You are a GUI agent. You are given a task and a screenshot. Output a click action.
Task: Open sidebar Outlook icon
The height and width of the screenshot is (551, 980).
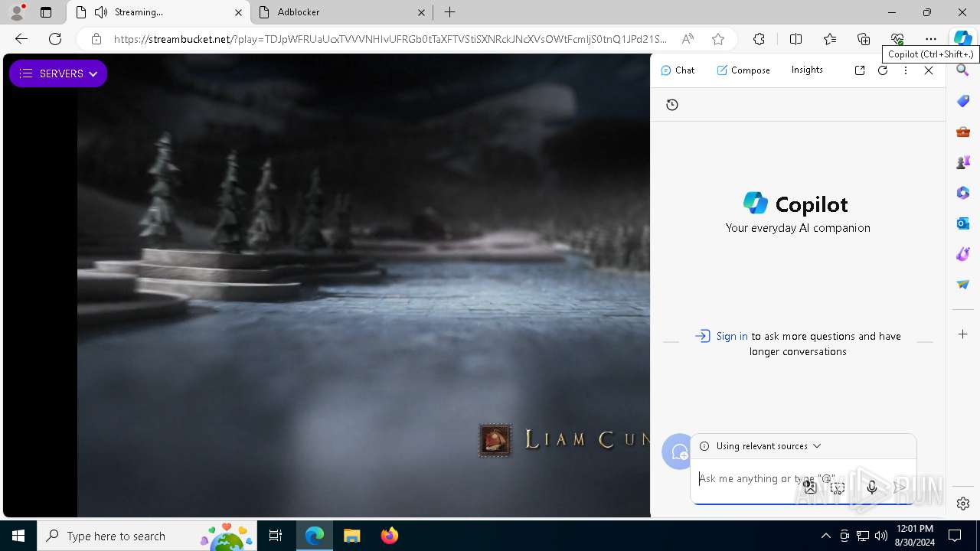[963, 223]
